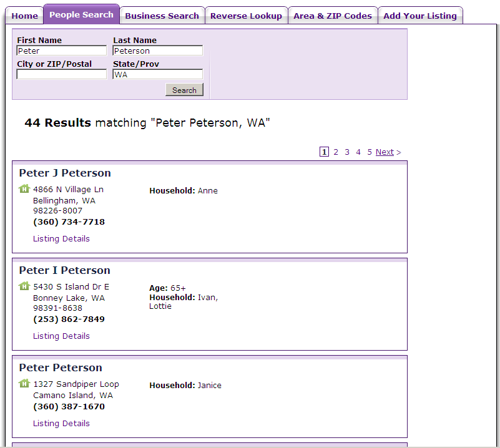500x448 pixels.
Task: Click the Peter I Peterson name heading
Action: 65,270
